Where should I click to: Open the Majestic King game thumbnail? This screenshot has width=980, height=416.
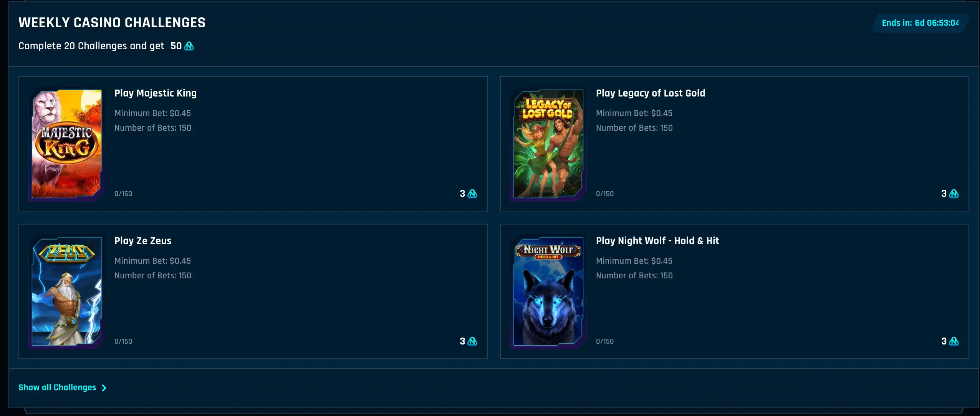(x=66, y=144)
